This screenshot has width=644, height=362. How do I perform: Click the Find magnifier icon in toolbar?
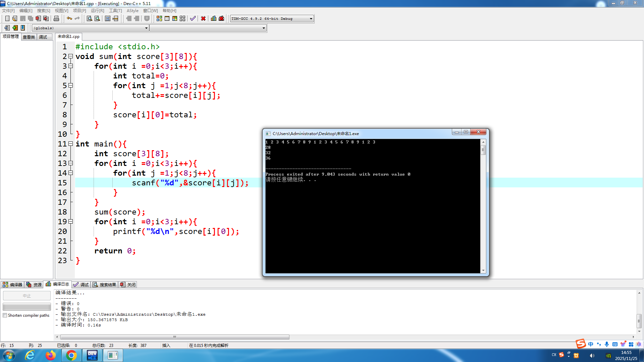point(90,18)
